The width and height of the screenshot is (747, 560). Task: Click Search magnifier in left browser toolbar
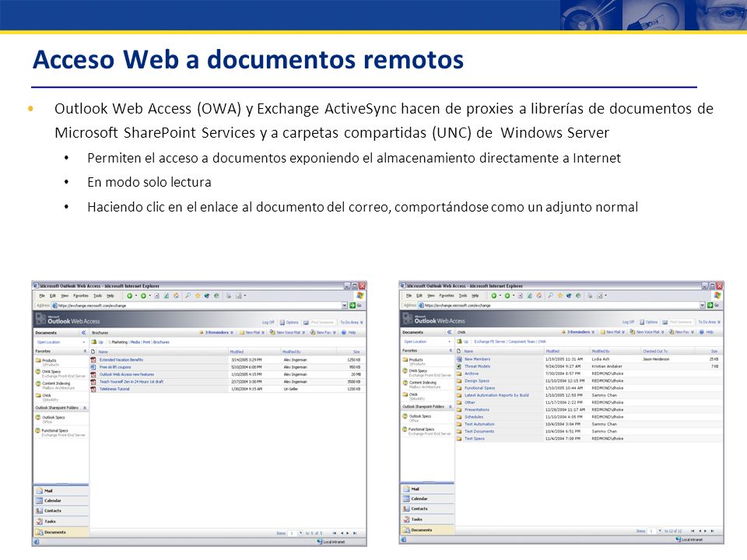click(x=188, y=296)
